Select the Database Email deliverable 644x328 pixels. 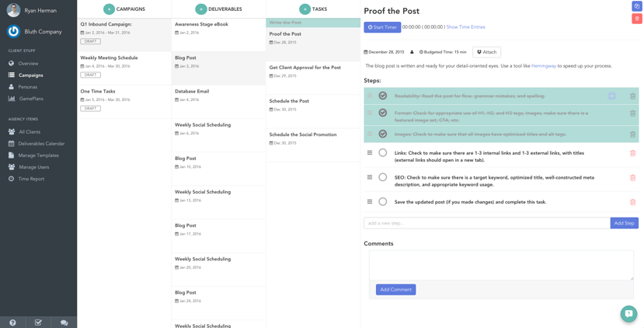(x=219, y=102)
